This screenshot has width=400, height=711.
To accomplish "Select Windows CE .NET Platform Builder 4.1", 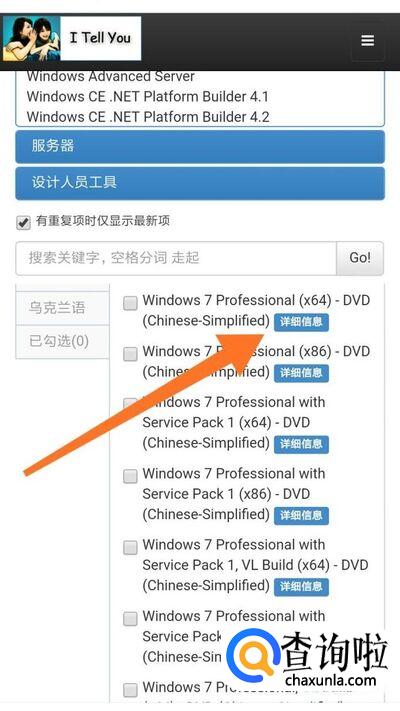I will click(148, 97).
